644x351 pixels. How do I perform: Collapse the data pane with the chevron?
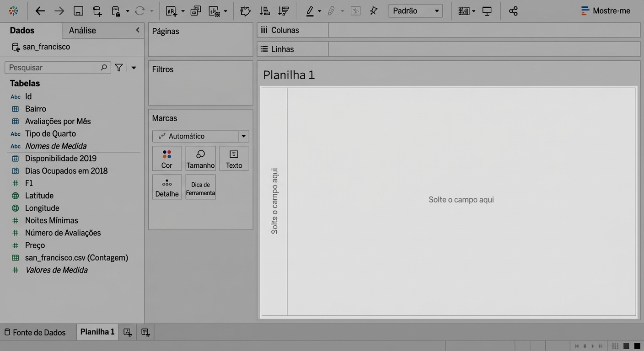click(138, 30)
